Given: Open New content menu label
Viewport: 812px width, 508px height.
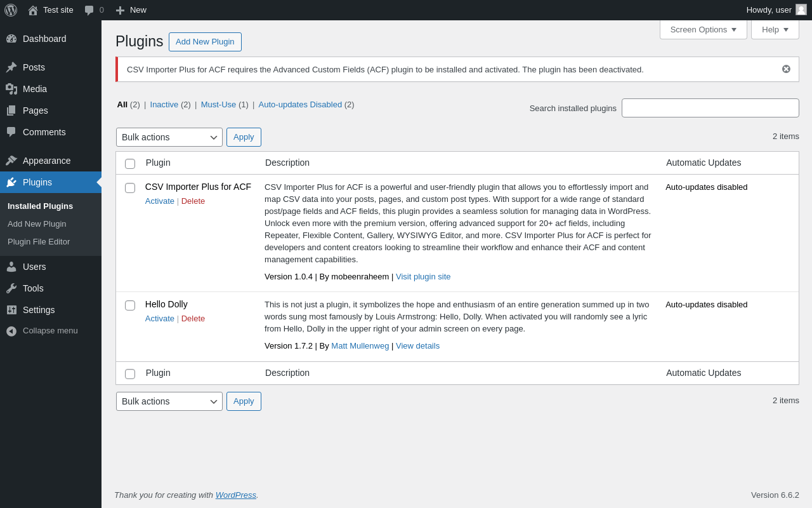Looking at the screenshot, I should point(138,10).
